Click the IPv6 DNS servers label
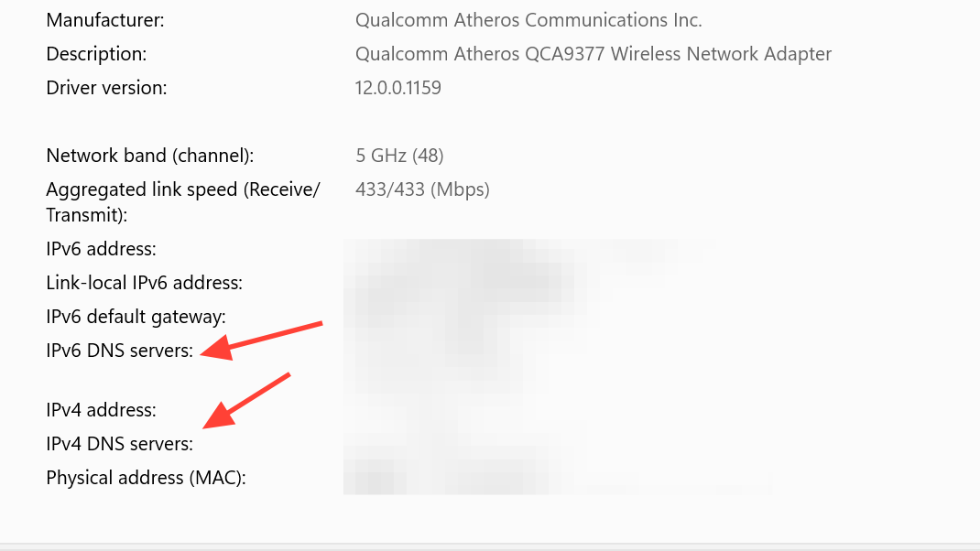This screenshot has width=980, height=551. point(119,351)
